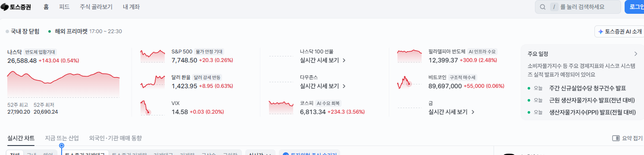Click the 로그인 button

pos(634,7)
